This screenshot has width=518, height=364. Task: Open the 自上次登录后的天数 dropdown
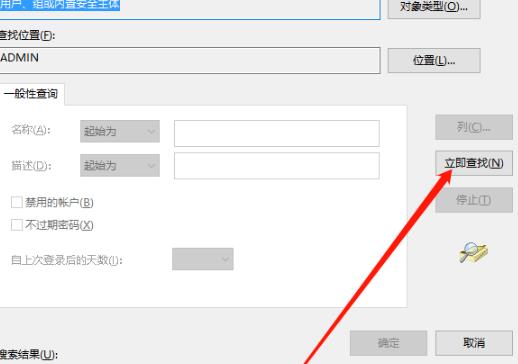[203, 259]
